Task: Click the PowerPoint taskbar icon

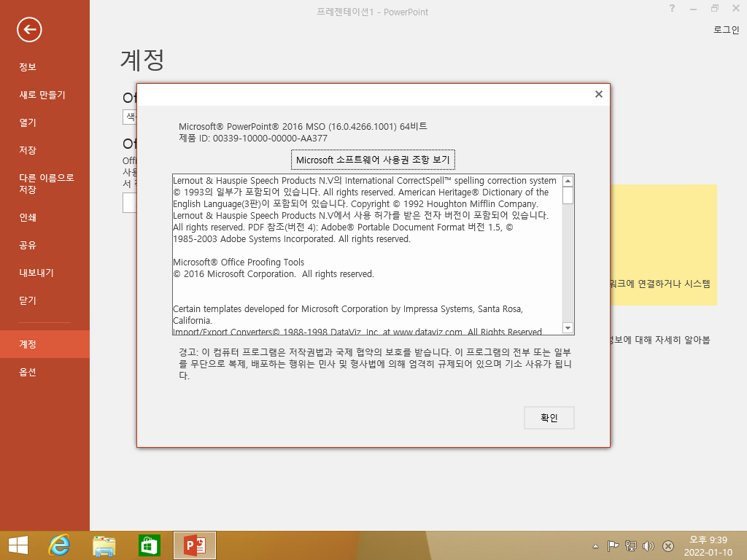Action: click(x=194, y=545)
